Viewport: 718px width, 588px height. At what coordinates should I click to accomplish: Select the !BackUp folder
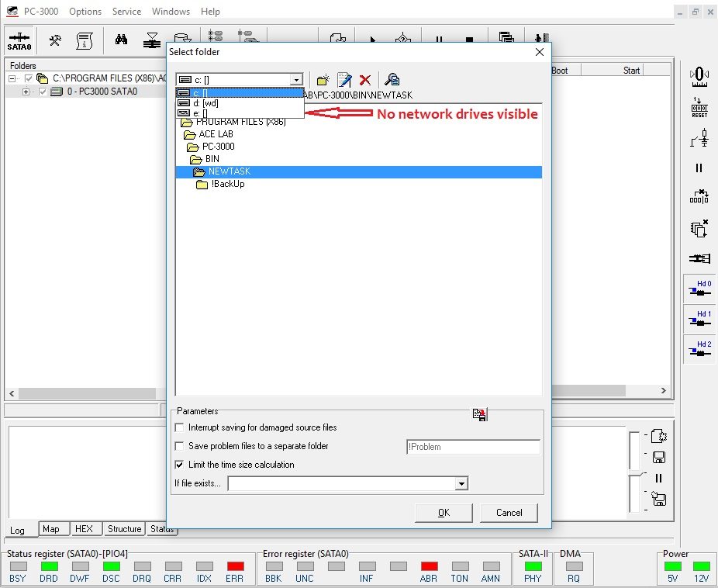[228, 184]
